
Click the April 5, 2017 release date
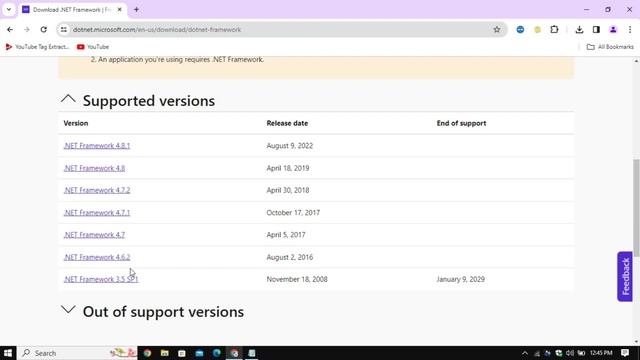click(286, 235)
